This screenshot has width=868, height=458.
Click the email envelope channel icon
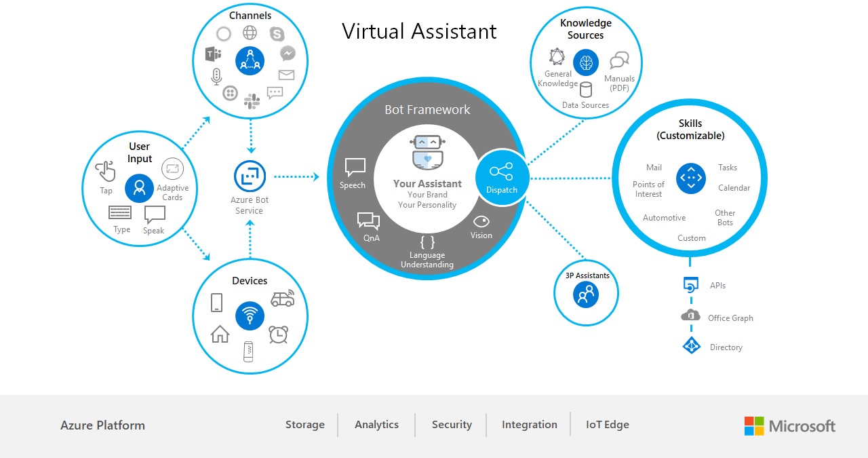tap(286, 75)
